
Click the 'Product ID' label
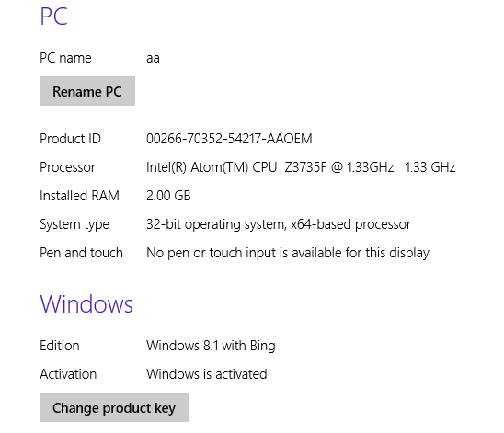(x=70, y=139)
